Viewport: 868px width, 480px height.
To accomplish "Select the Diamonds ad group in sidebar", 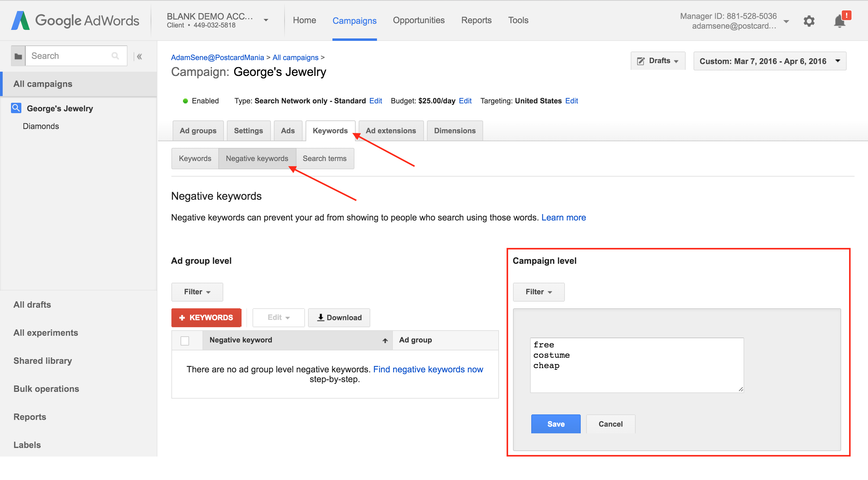I will [x=41, y=126].
